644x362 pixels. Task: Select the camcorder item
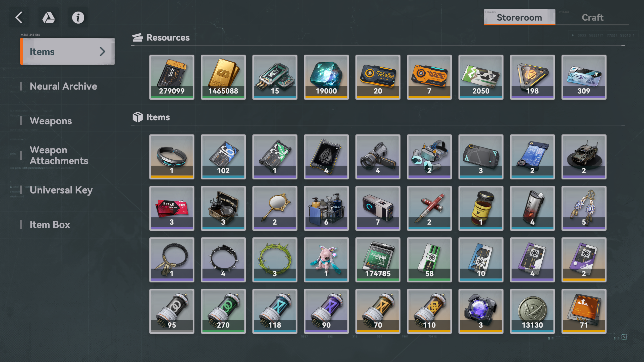[x=378, y=157]
